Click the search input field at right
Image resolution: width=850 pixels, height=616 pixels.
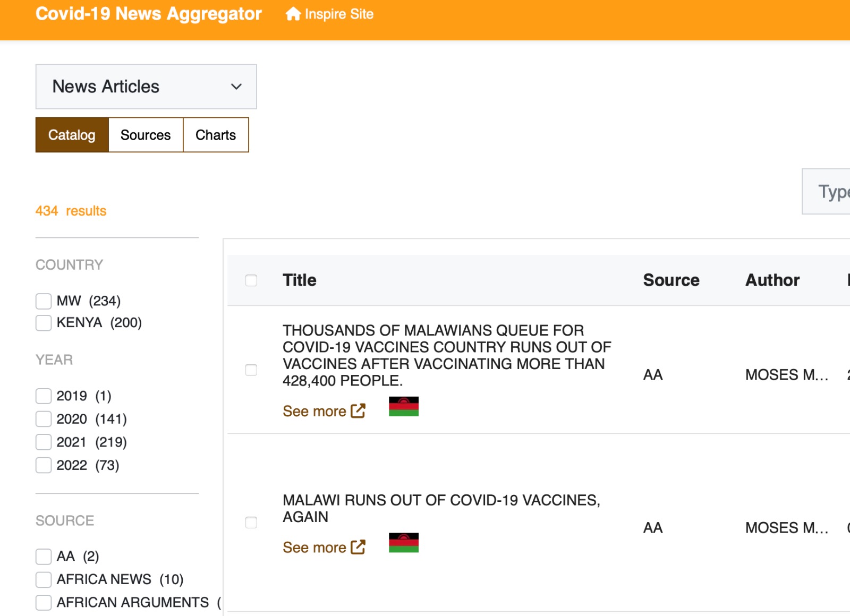[x=826, y=192]
